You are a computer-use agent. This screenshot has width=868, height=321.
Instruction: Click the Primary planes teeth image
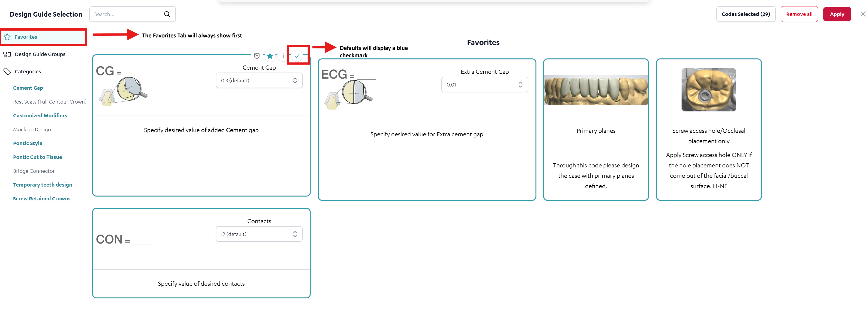click(596, 90)
